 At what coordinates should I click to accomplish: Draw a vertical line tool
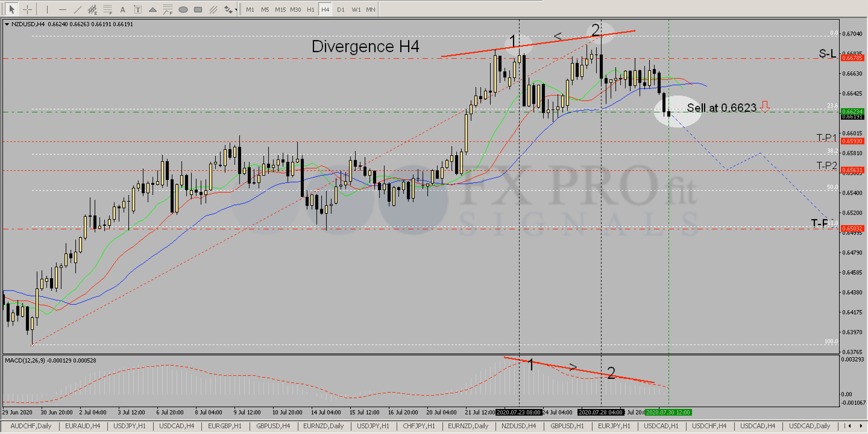[x=47, y=9]
